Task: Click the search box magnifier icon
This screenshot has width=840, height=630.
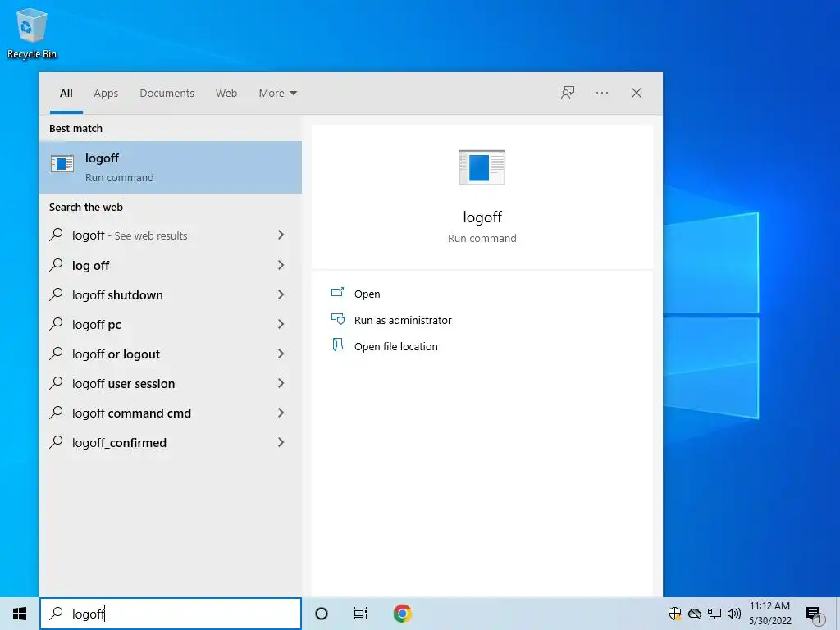Action: click(x=57, y=614)
